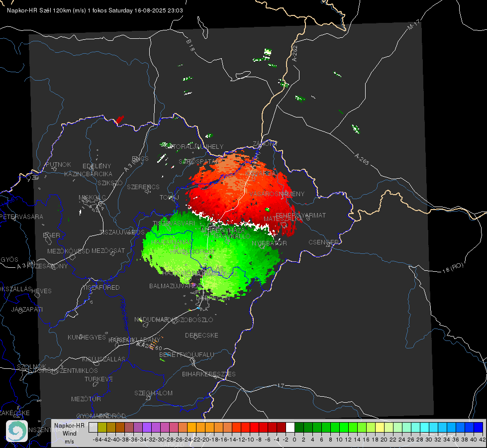
Task: Select the BIHARKERESZTES city label
Action: coord(209,374)
